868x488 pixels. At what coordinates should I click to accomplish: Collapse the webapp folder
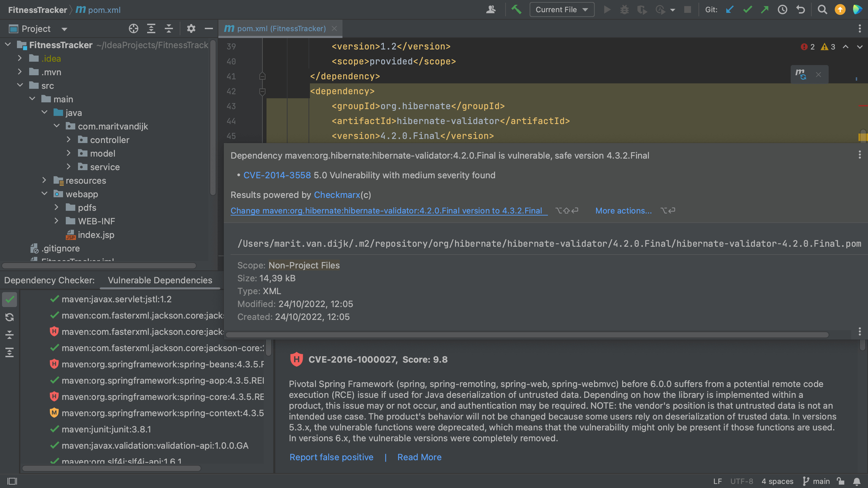[x=44, y=194]
